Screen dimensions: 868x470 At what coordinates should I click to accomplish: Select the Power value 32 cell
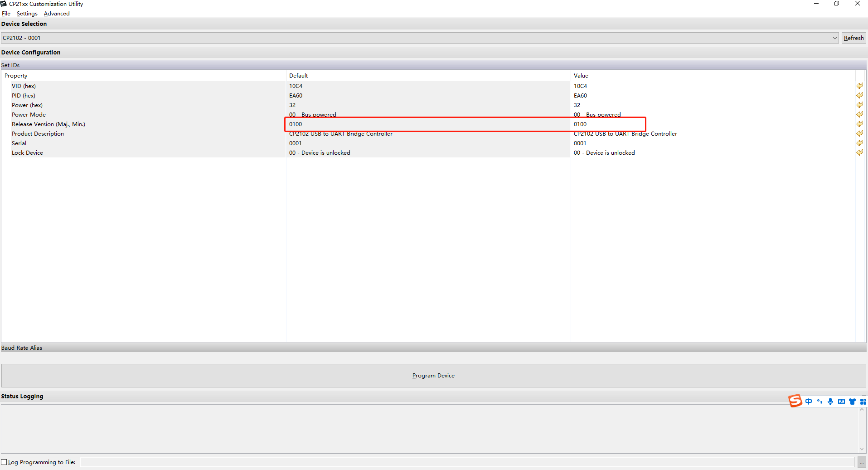pyautogui.click(x=713, y=105)
